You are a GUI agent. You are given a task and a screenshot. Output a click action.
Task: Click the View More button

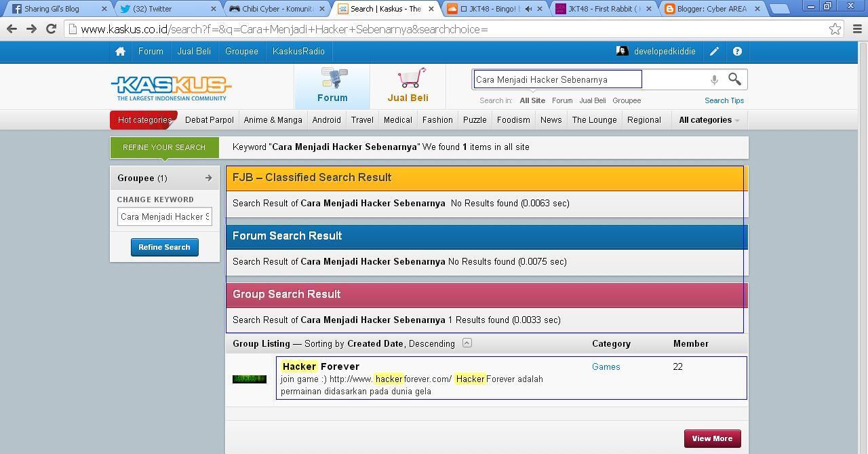pyautogui.click(x=712, y=438)
